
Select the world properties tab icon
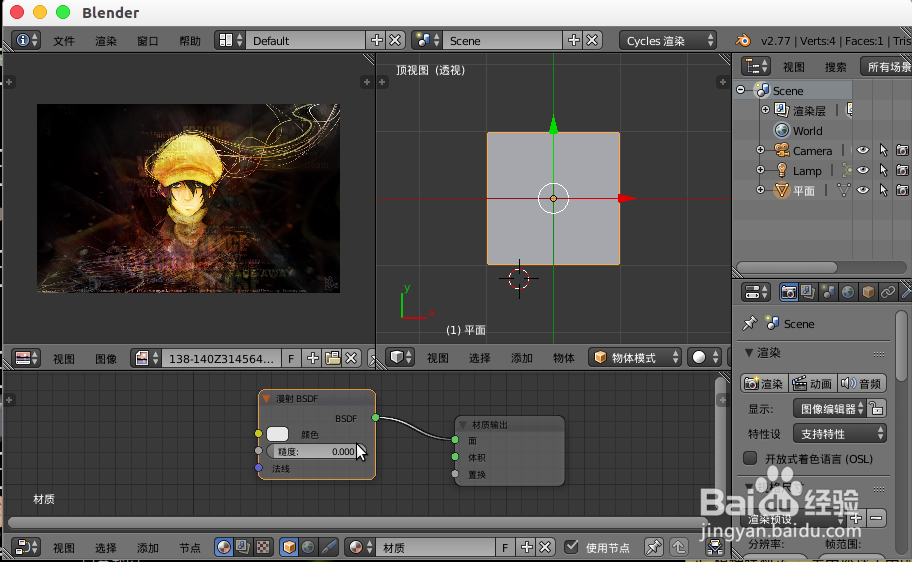click(x=848, y=291)
